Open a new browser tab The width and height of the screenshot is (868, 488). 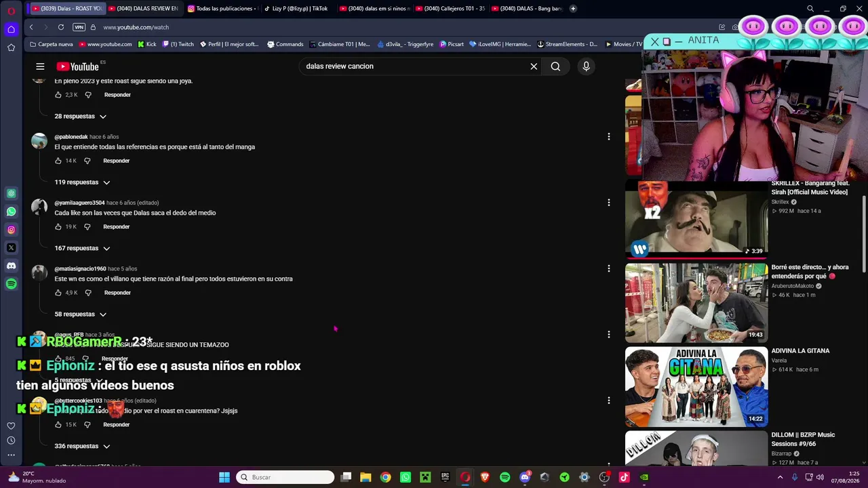coord(573,9)
